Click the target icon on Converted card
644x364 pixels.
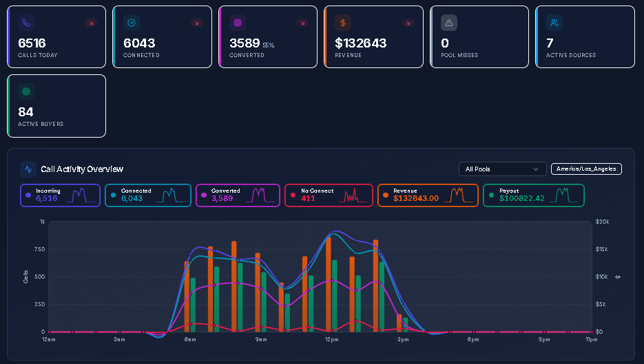point(238,23)
